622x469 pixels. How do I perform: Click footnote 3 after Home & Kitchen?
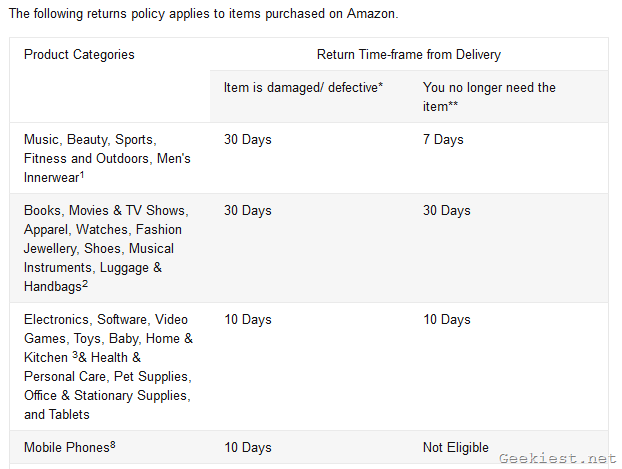click(75, 355)
